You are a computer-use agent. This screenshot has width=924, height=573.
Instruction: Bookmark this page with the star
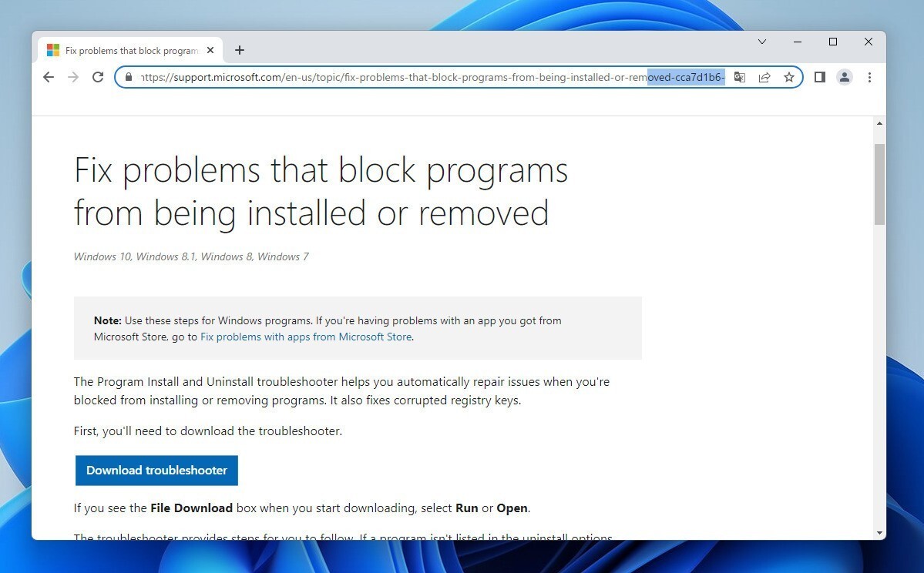pyautogui.click(x=789, y=77)
